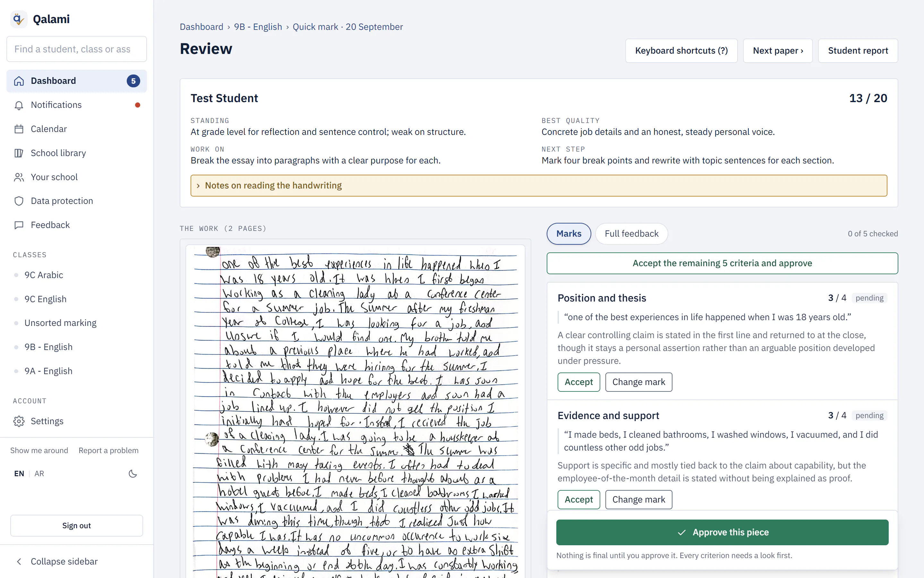The image size is (924, 578).
Task: Open Dashboard via its home icon
Action: coord(19,81)
